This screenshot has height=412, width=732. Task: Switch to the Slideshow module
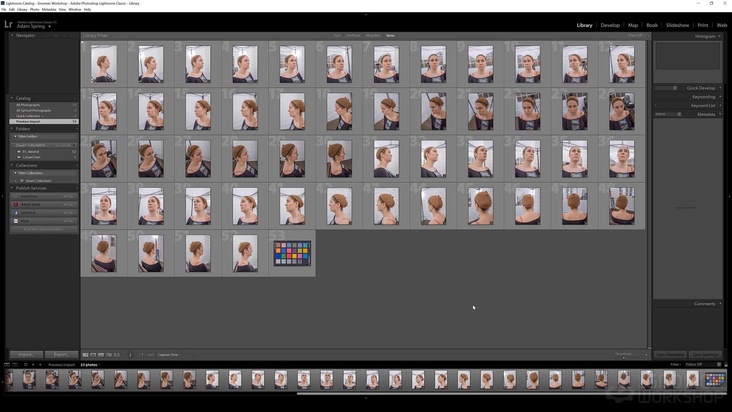coord(677,25)
